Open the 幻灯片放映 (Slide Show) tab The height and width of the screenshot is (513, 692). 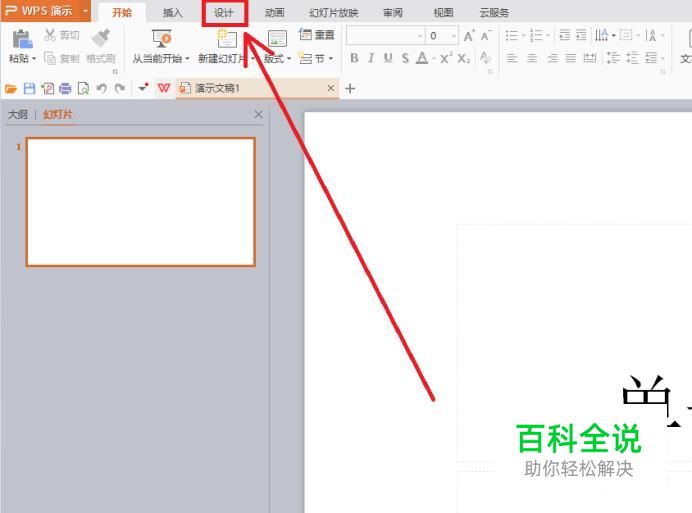(334, 13)
